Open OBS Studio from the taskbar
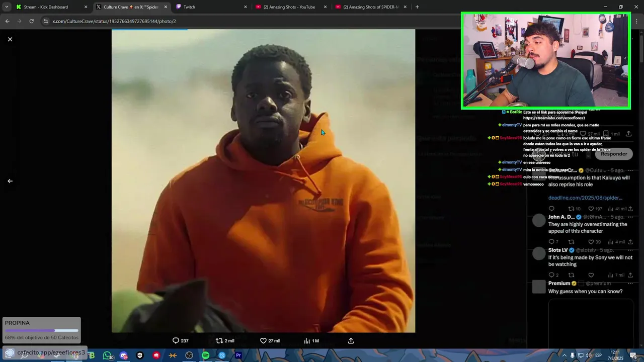The image size is (644, 362). point(189,355)
